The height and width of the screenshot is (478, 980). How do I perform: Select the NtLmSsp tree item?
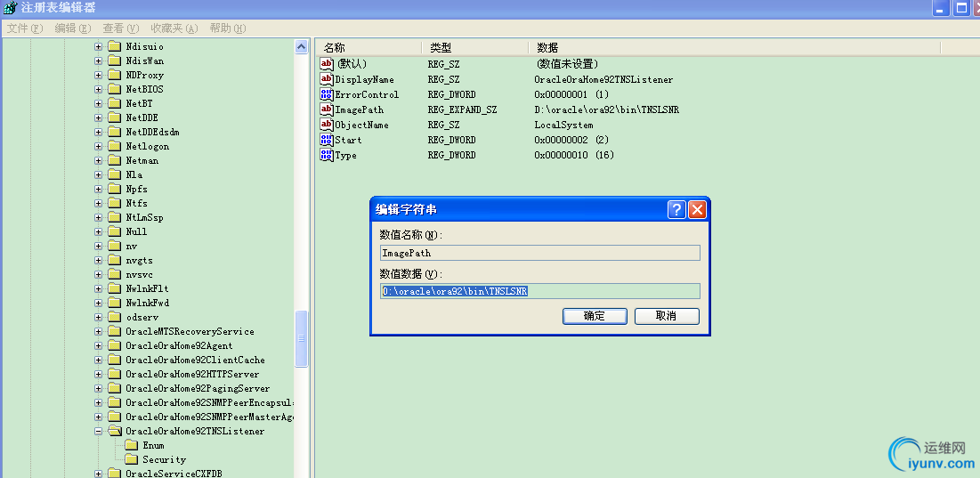coord(144,217)
